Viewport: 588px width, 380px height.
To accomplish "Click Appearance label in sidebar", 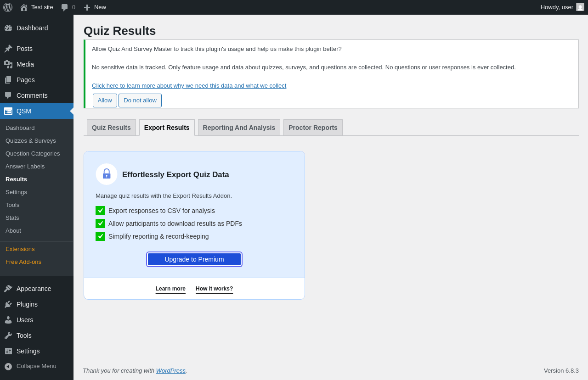I will 34,289.
